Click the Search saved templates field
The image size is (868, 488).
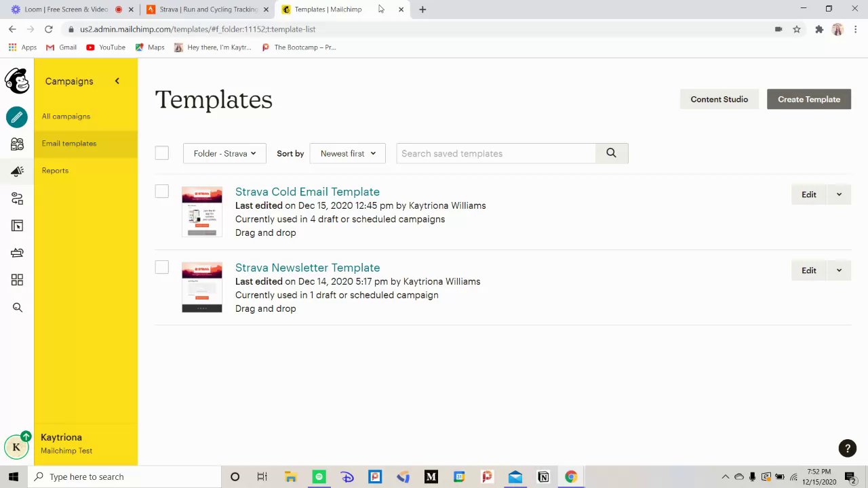pyautogui.click(x=496, y=153)
